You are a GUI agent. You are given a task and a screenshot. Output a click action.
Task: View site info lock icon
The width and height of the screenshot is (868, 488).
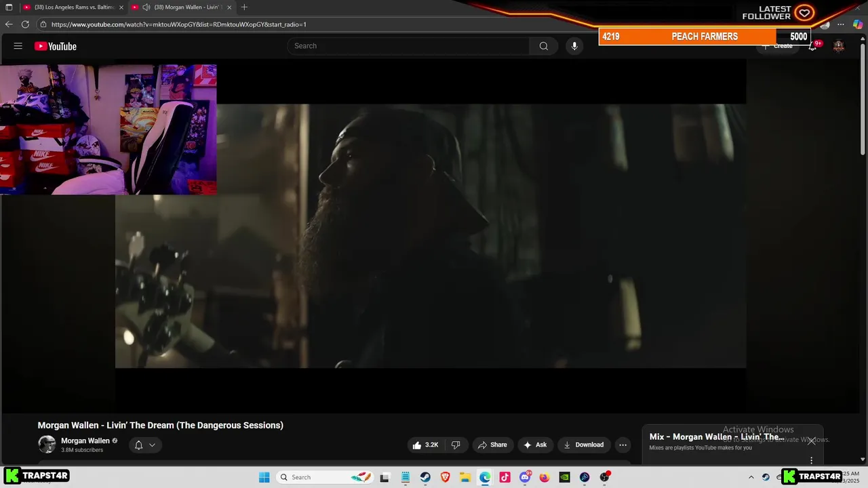point(43,24)
